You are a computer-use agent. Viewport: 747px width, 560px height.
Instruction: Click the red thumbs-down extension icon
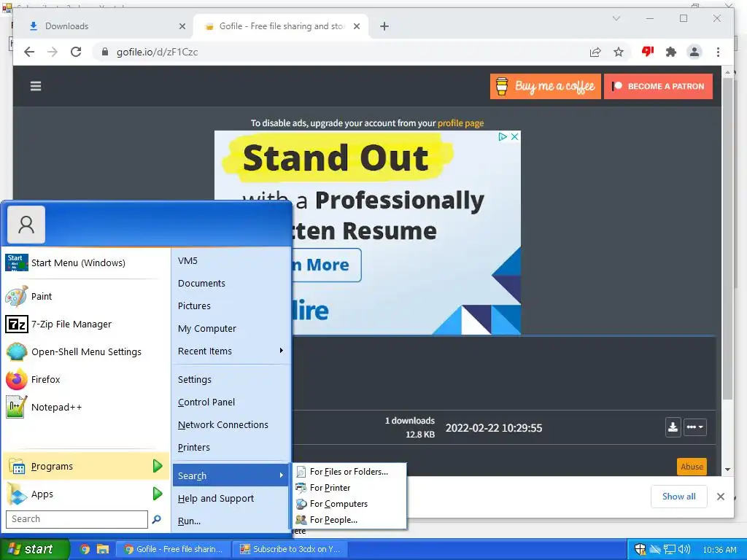coord(648,52)
